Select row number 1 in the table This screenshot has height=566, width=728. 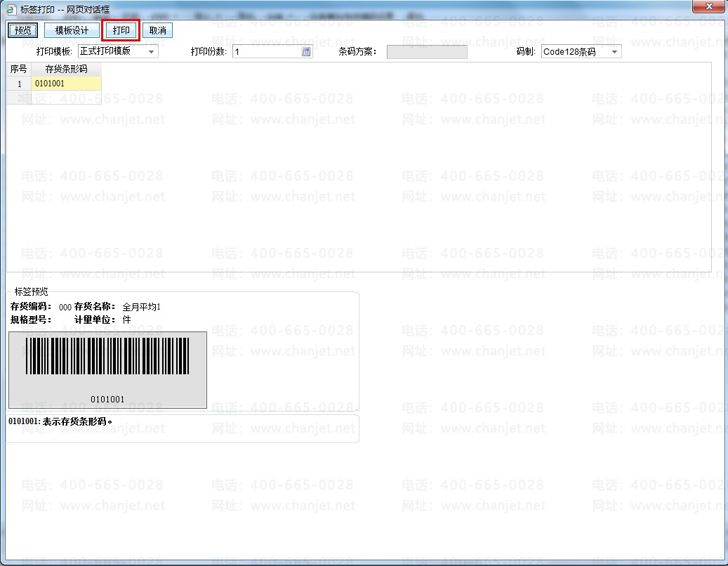point(19,84)
